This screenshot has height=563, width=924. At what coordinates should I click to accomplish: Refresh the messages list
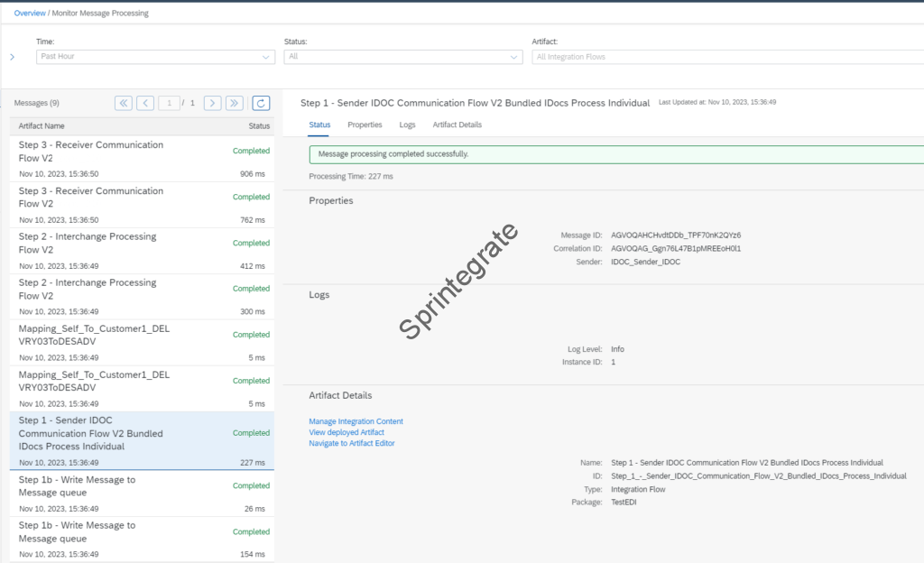(x=261, y=103)
